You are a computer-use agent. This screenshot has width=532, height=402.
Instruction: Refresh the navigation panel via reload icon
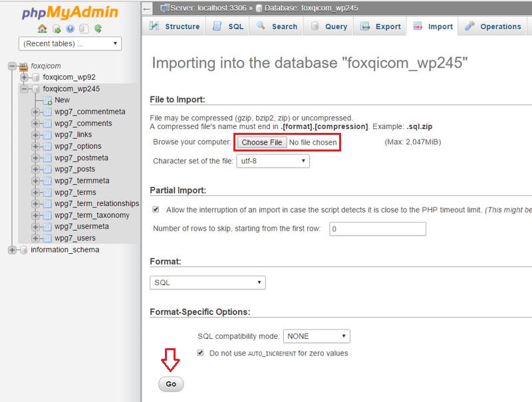(x=98, y=29)
